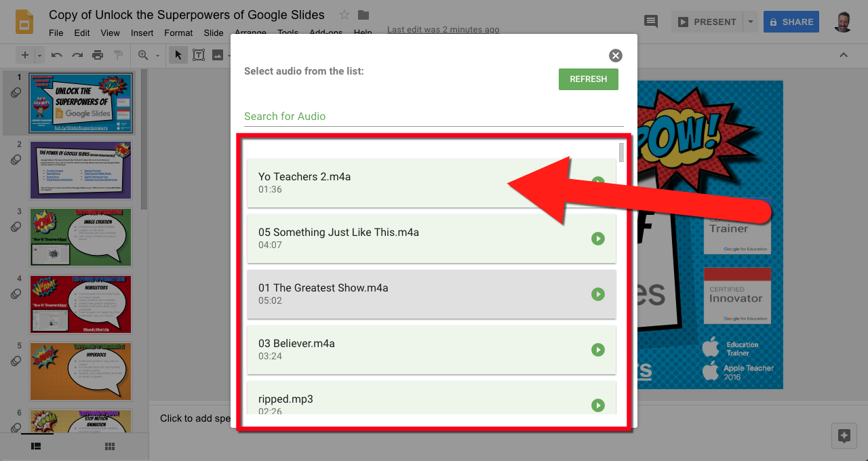Click the transition icon beside slide 3

(16, 227)
